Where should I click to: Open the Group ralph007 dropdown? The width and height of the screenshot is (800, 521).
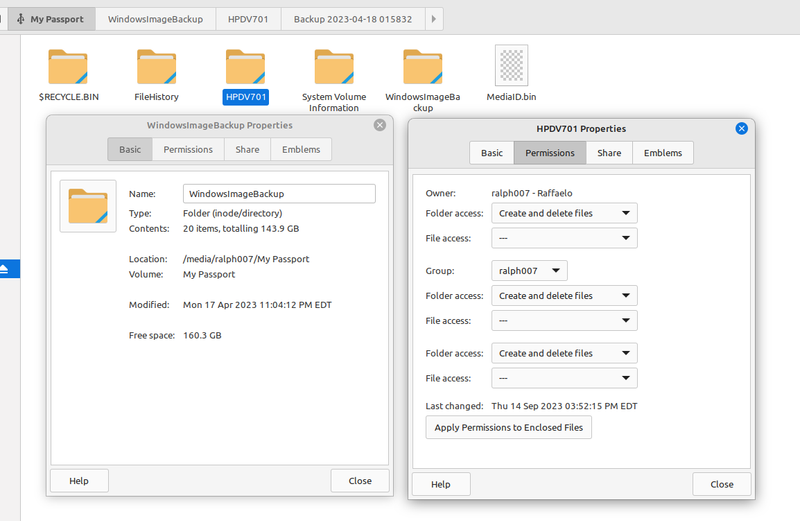[x=529, y=271]
